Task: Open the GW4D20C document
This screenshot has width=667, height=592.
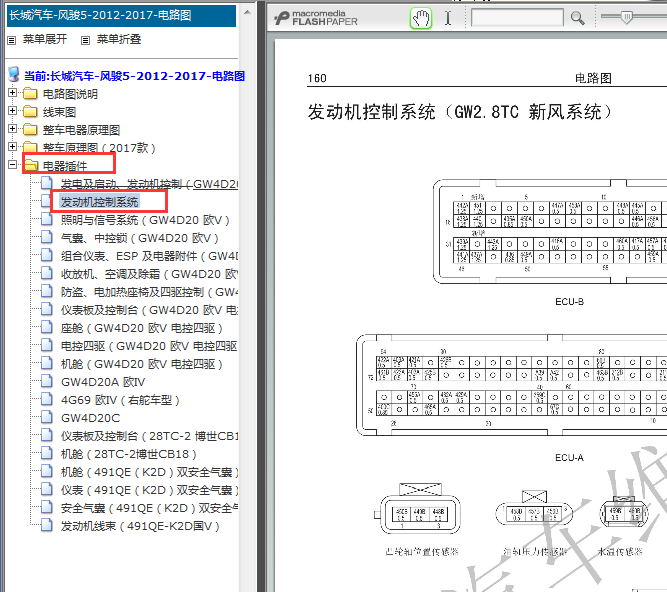Action: coord(91,418)
